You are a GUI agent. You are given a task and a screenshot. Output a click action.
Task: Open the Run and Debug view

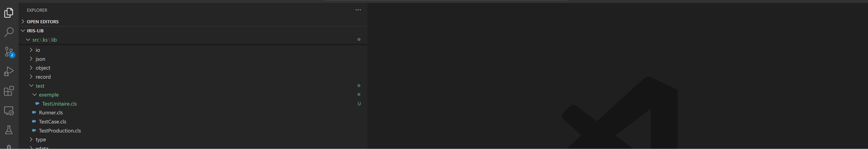[x=9, y=71]
